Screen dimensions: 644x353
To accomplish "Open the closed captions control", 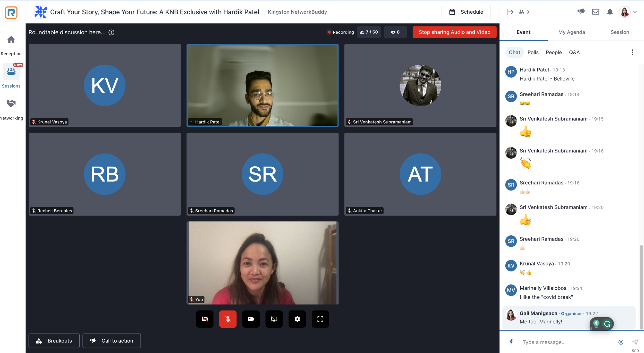I will [205, 319].
